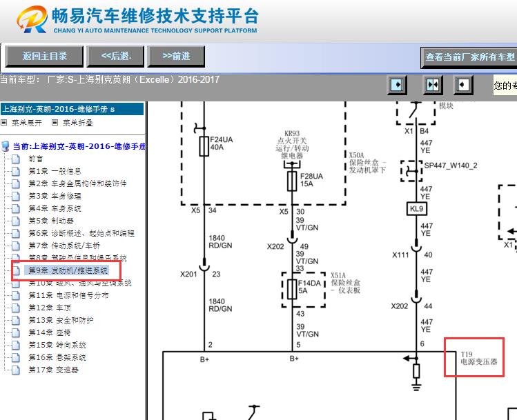The image size is (517, 420).
Task: Click the X201 connector label
Action: point(188,274)
